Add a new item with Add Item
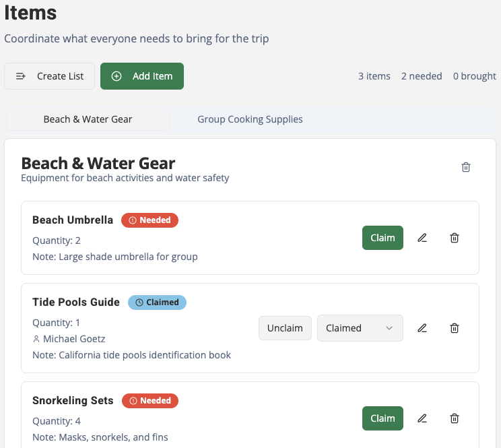Screen dimensions: 501x448 142,76
